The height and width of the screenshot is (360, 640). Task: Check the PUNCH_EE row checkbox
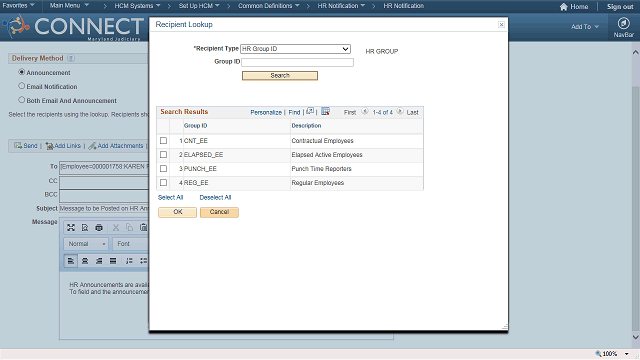tap(164, 169)
